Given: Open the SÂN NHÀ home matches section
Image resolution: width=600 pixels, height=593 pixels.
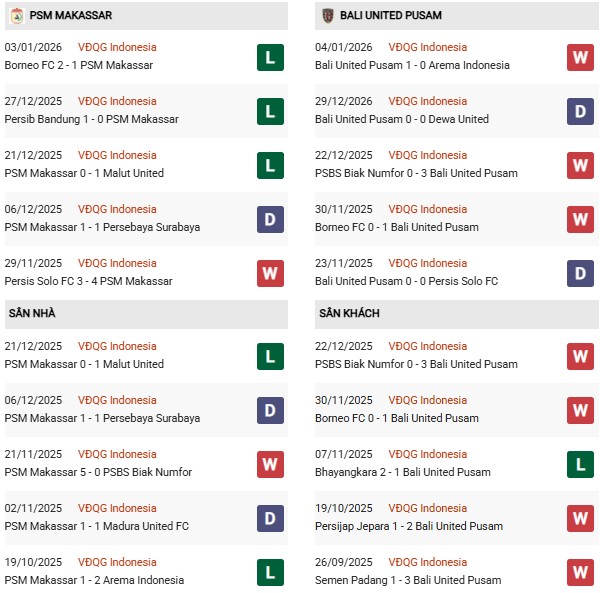Looking at the screenshot, I should pos(32,314).
